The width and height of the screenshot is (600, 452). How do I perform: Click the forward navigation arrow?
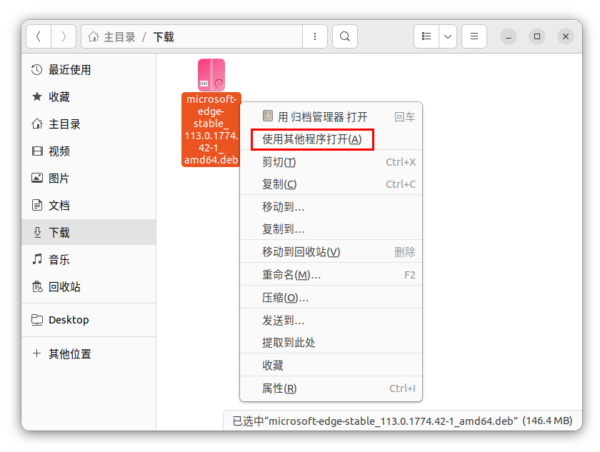tap(63, 37)
